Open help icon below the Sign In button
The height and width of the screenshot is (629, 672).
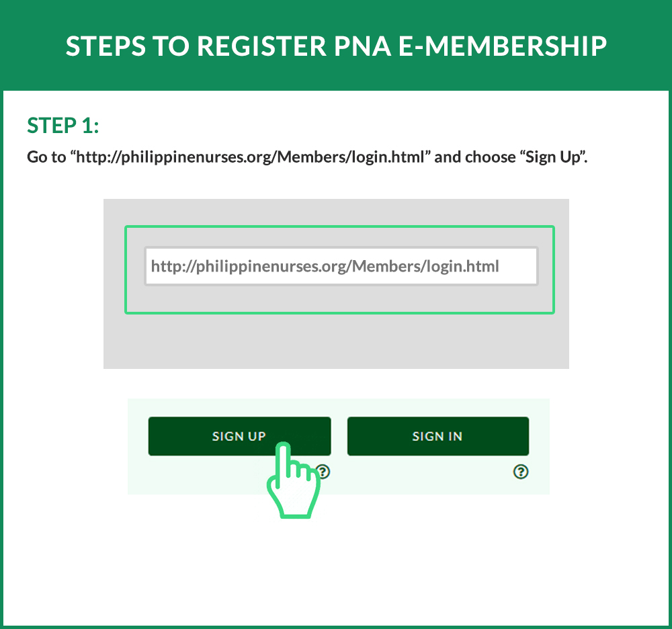point(520,472)
